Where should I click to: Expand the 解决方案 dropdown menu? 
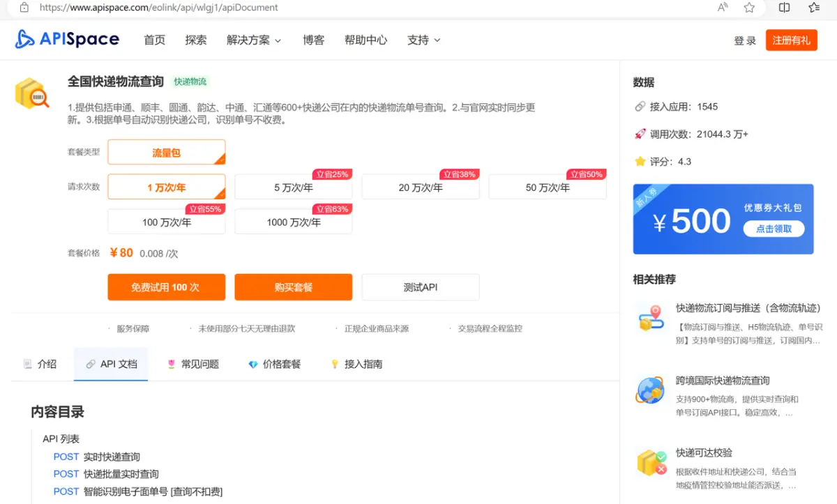254,40
